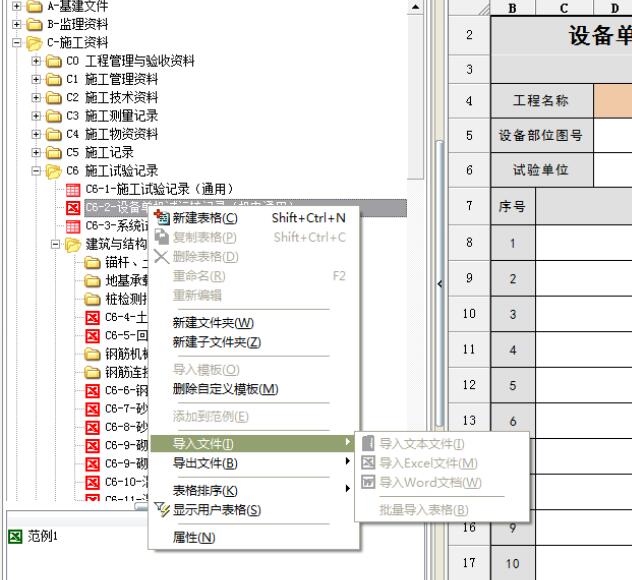Screen dimensions: 632x580
Task: Click the orange 工程名称 value cell
Action: [613, 101]
